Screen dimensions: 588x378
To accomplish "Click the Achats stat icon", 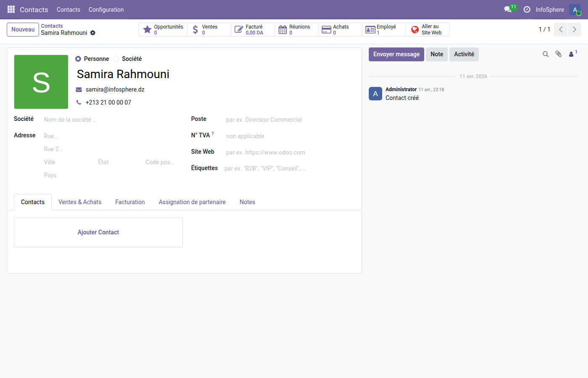I will [326, 29].
